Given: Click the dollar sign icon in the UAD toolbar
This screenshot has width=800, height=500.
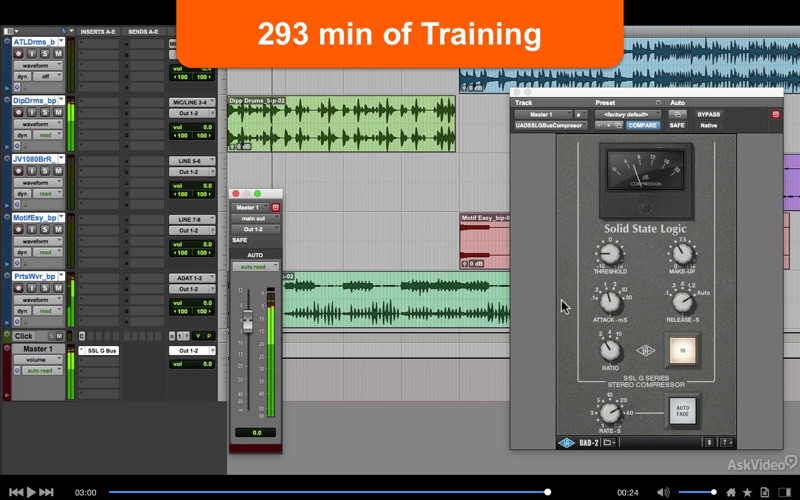Looking at the screenshot, I should coord(709,443).
